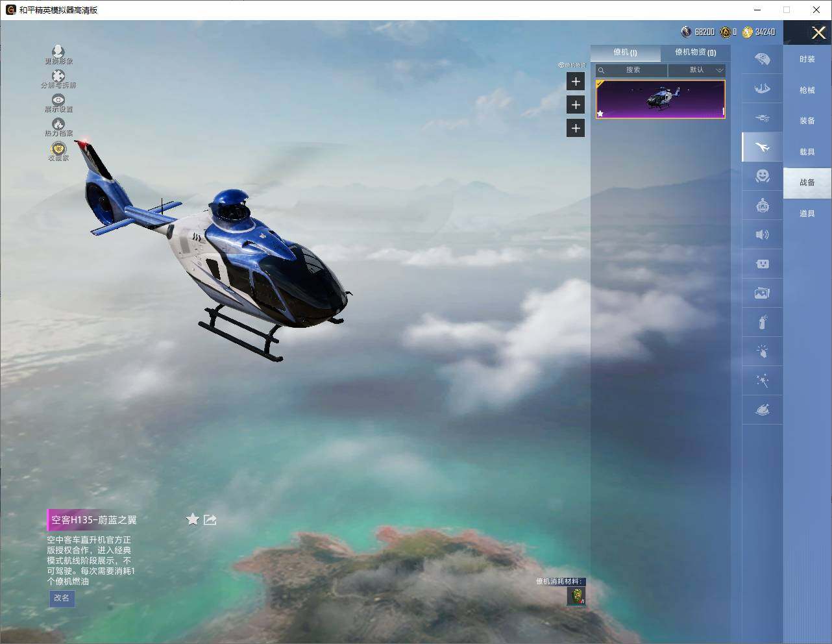
Task: Open the 装备 menu tab
Action: pos(807,121)
